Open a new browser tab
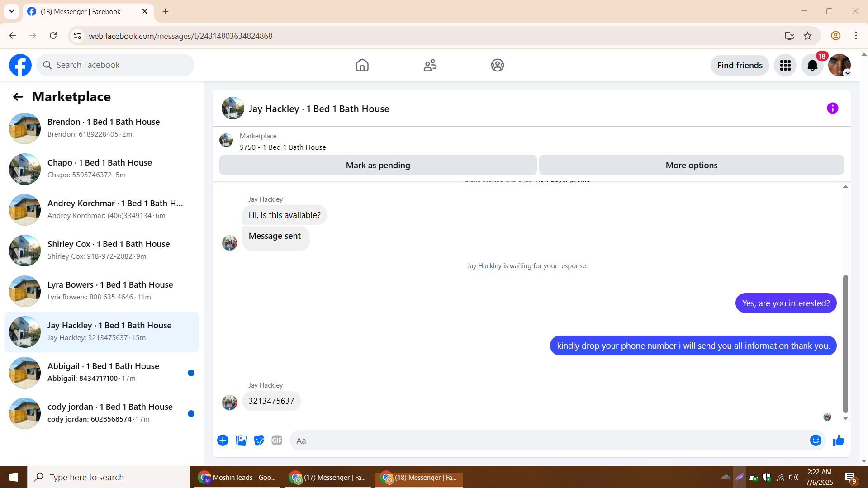 tap(166, 11)
